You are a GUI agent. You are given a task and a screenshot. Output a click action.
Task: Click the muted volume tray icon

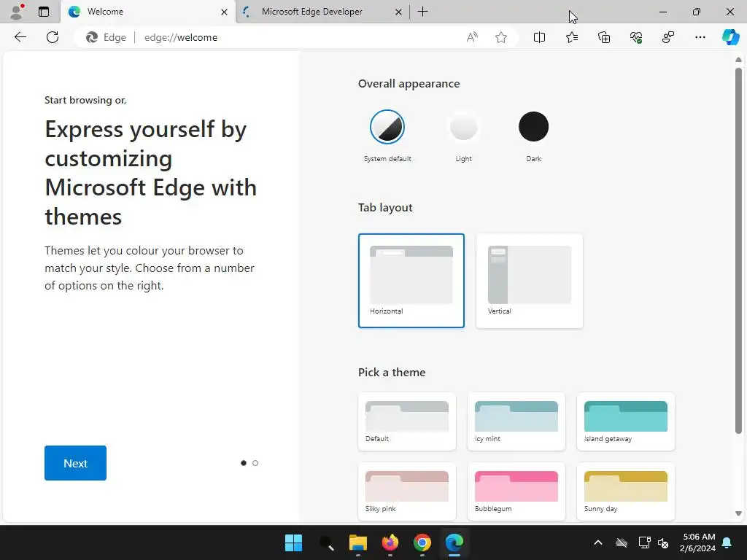click(x=663, y=542)
